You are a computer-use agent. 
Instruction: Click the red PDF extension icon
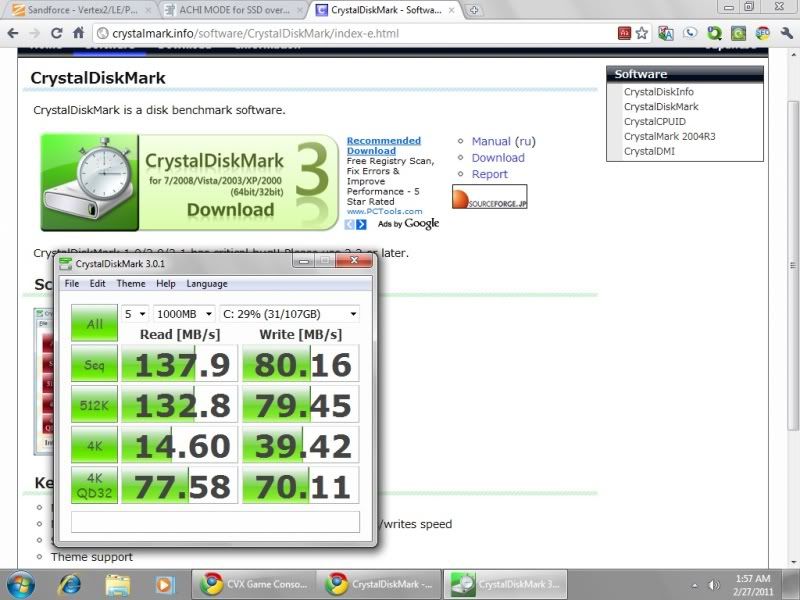tap(624, 33)
